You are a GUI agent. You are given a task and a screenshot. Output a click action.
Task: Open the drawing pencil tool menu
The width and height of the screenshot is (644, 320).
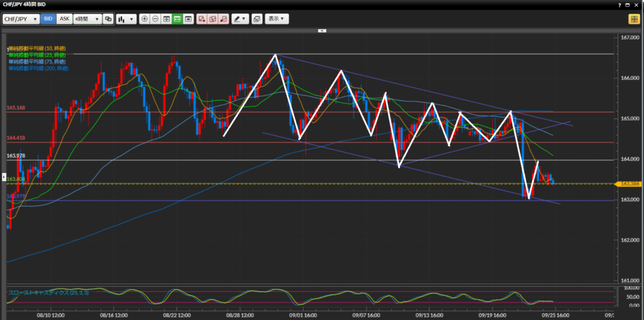click(x=240, y=19)
